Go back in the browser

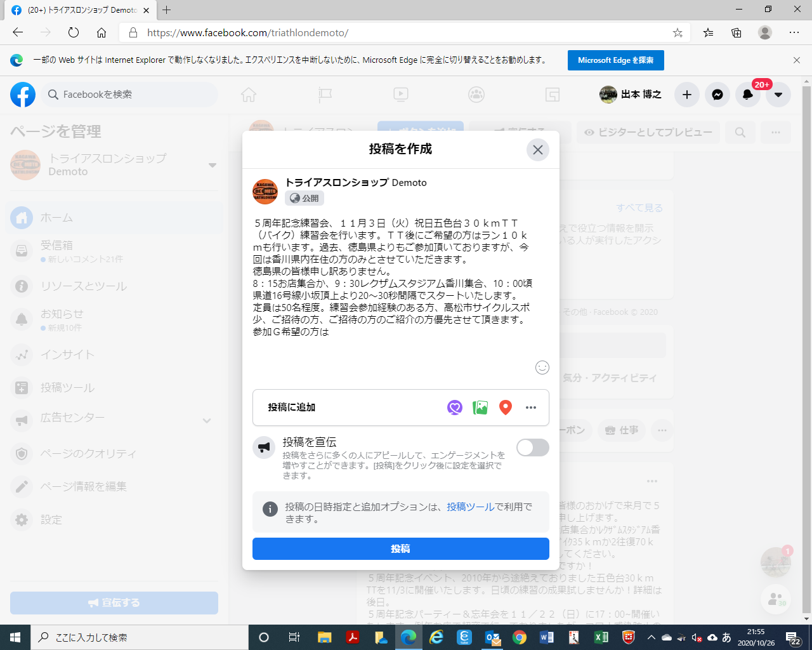click(x=18, y=32)
